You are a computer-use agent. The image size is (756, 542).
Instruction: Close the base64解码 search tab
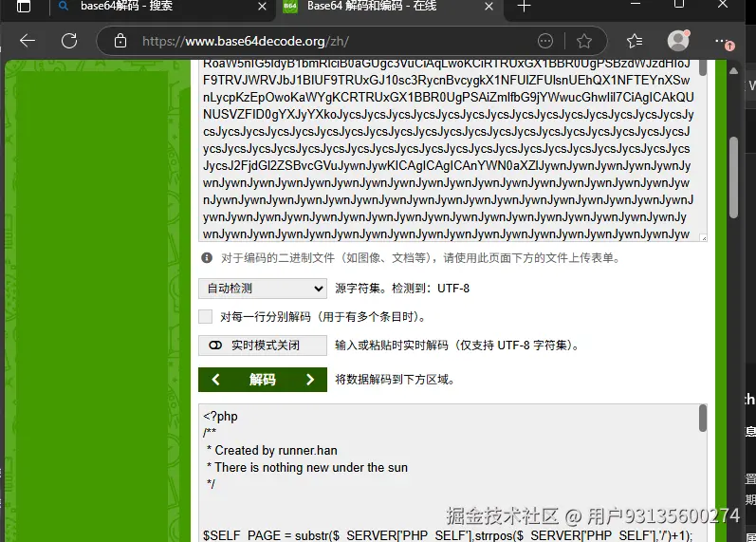pyautogui.click(x=263, y=7)
